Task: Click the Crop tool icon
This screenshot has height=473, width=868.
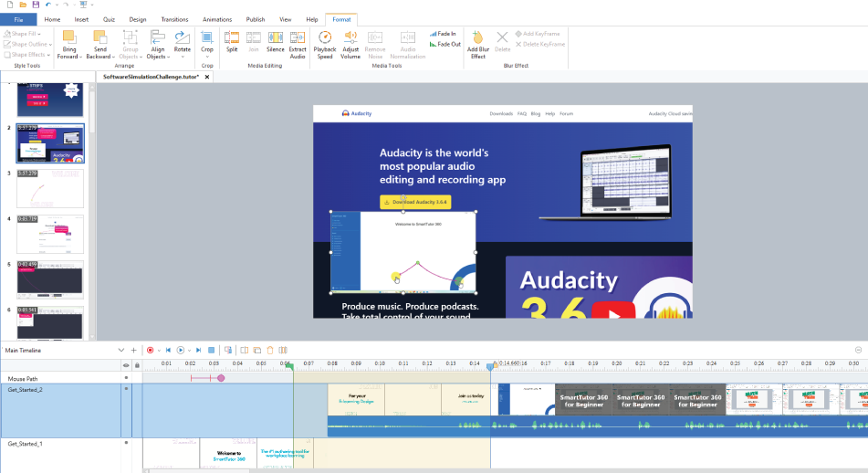Action: click(207, 37)
